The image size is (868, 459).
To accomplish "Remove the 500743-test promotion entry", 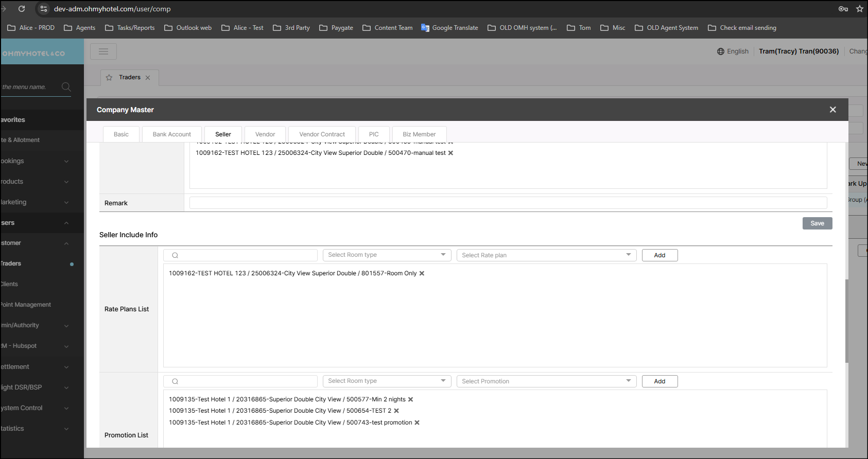I will pyautogui.click(x=417, y=422).
